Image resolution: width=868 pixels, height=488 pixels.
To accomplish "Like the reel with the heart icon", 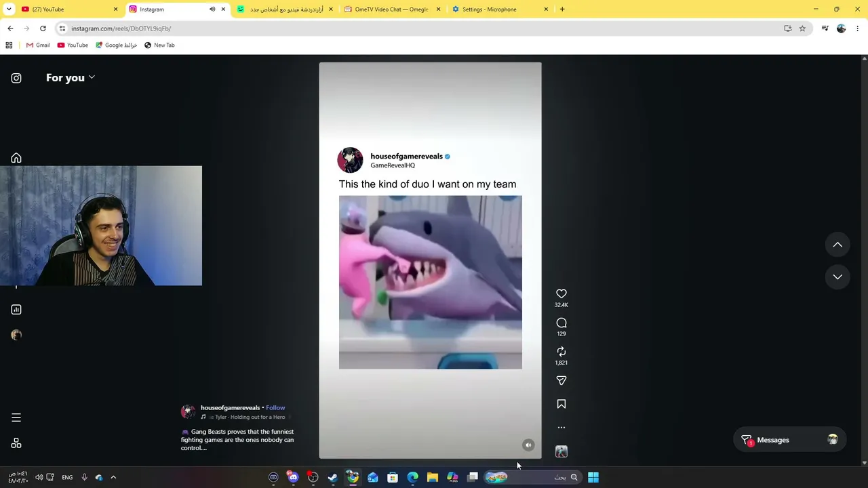I will click(x=561, y=293).
